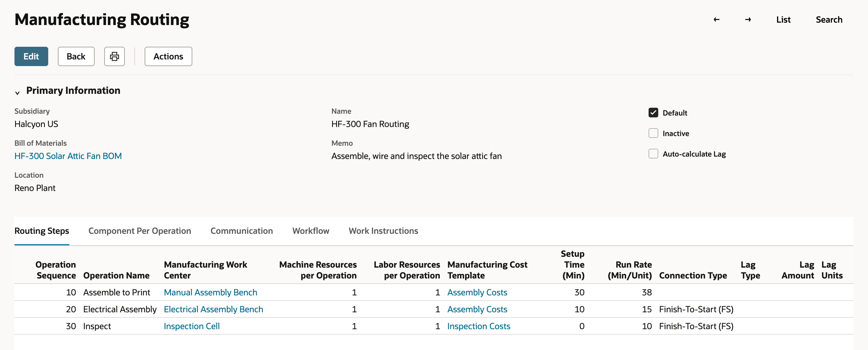Open Manual Assembly Bench work center
Viewport: 868px width, 350px height.
click(211, 292)
